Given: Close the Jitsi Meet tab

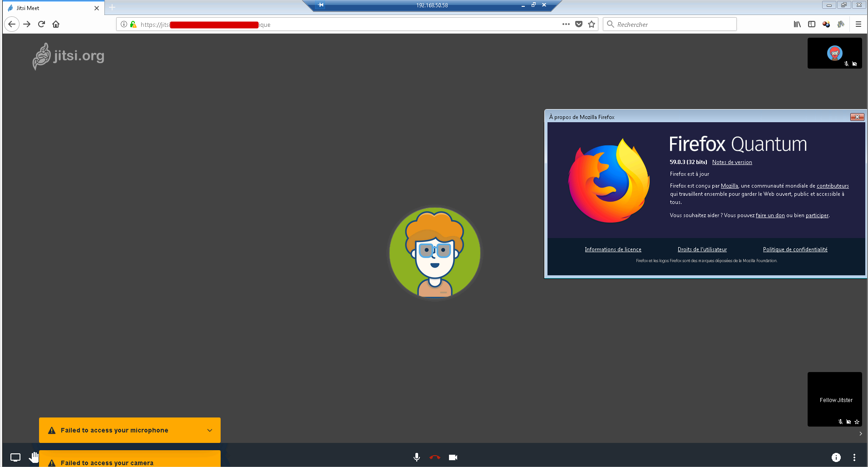Looking at the screenshot, I should (x=97, y=8).
